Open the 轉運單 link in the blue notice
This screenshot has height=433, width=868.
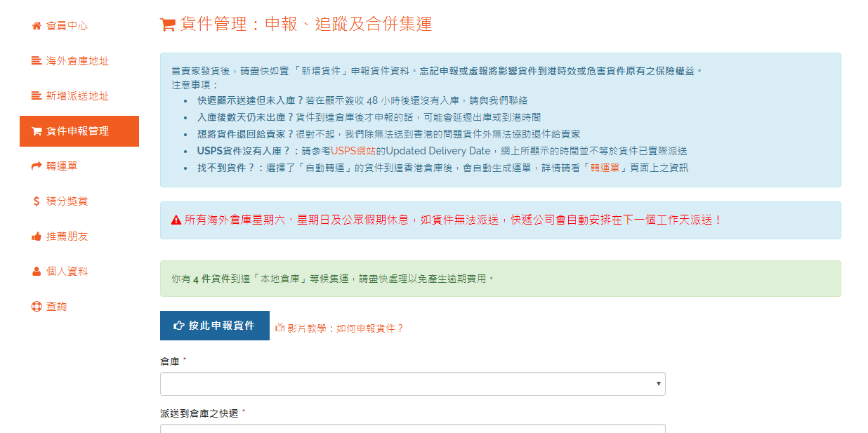click(x=603, y=168)
